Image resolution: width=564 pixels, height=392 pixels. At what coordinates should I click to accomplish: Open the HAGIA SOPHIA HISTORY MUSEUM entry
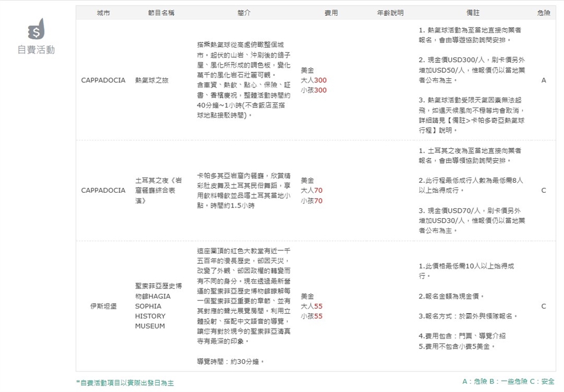coord(153,306)
